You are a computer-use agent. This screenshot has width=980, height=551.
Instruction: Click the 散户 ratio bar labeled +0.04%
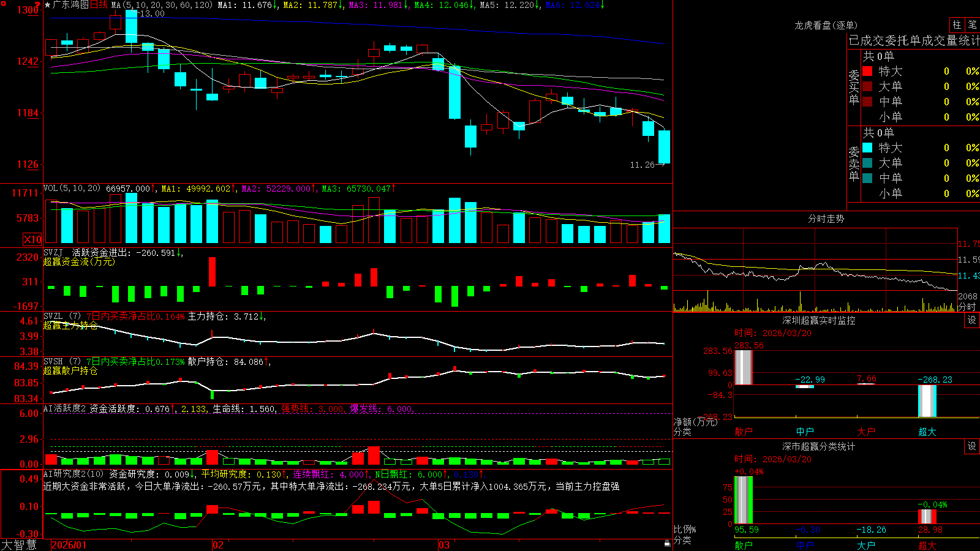tap(743, 500)
